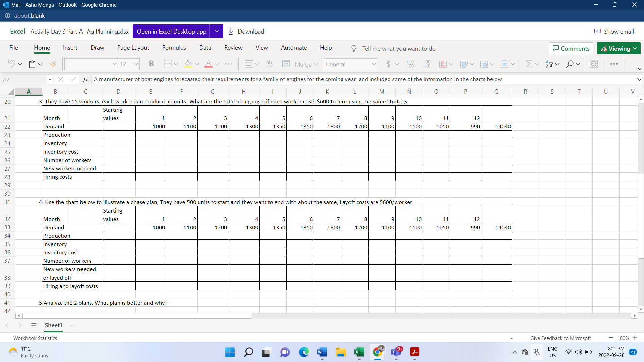The width and height of the screenshot is (644, 362).
Task: Apply accounting number format via dollar icon
Action: coord(388,64)
